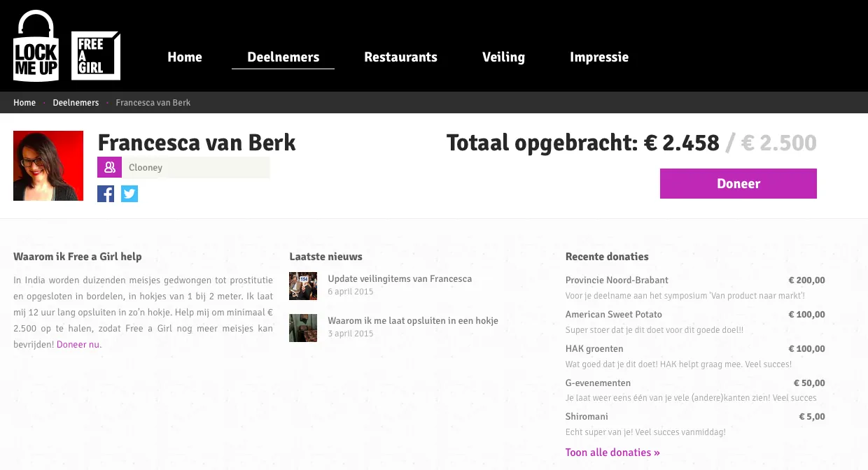Viewport: 868px width, 470px height.
Task: Click the Deelnemers breadcrumb link
Action: point(76,103)
